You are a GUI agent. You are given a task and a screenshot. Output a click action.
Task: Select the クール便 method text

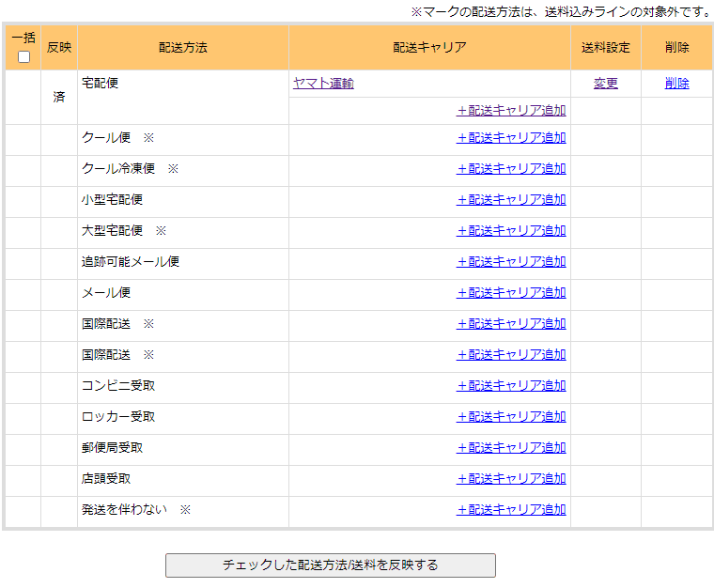click(x=106, y=137)
